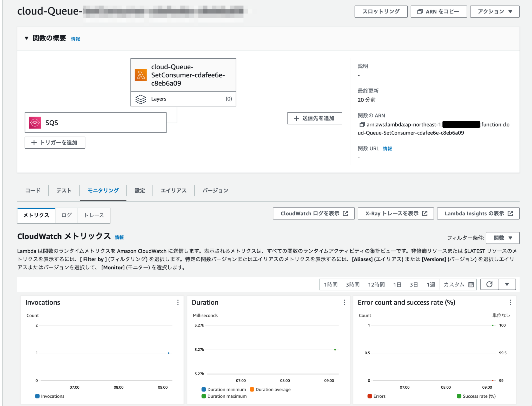This screenshot has width=532, height=406.
Task: Click the トリガーを追加 button
Action: tap(55, 142)
